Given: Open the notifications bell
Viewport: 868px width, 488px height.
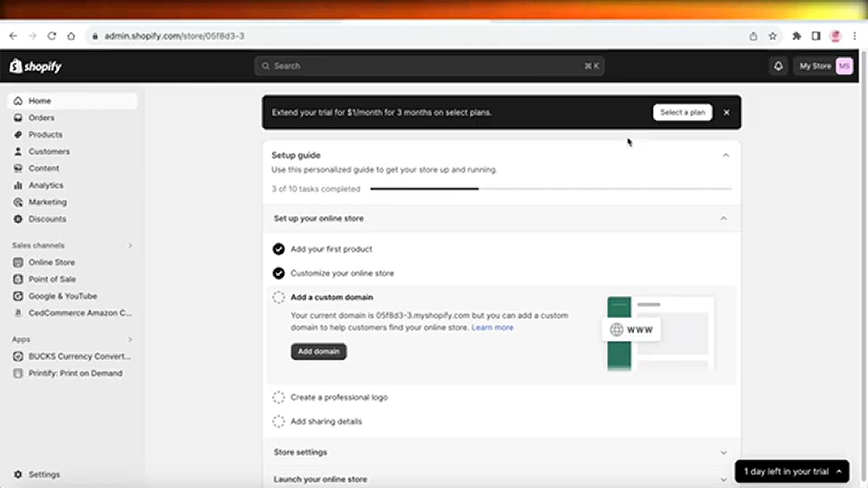Looking at the screenshot, I should point(778,66).
